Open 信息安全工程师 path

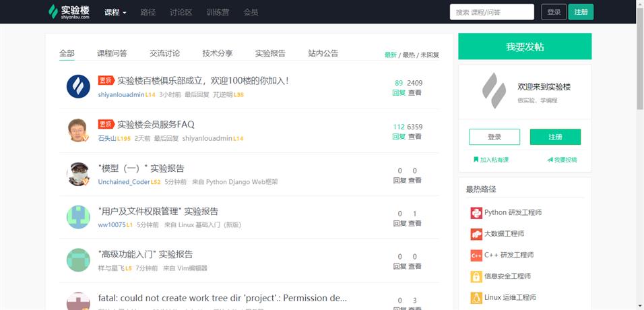[508, 276]
